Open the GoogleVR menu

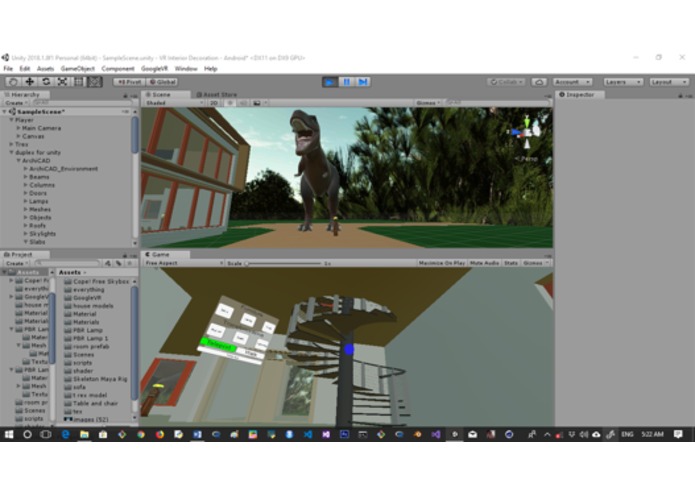click(154, 69)
